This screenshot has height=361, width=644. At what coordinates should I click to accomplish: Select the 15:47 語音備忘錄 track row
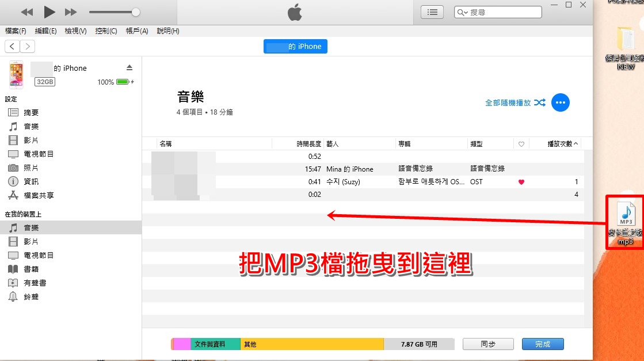363,169
